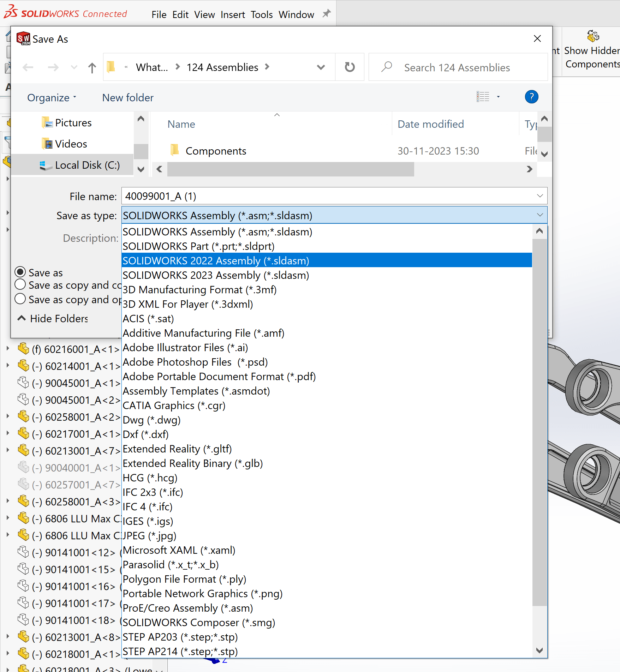The width and height of the screenshot is (620, 672).
Task: Choose STEP AP214 file type
Action: click(x=327, y=651)
